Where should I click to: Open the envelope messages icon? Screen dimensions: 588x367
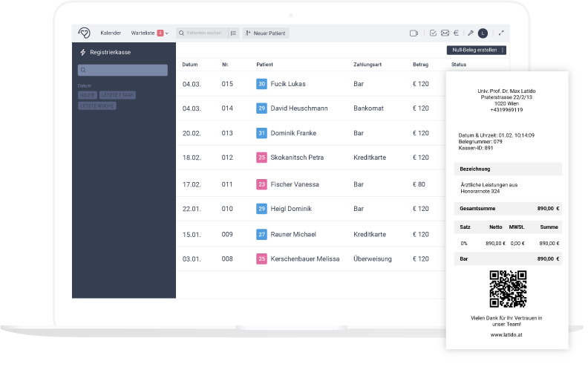pyautogui.click(x=445, y=33)
